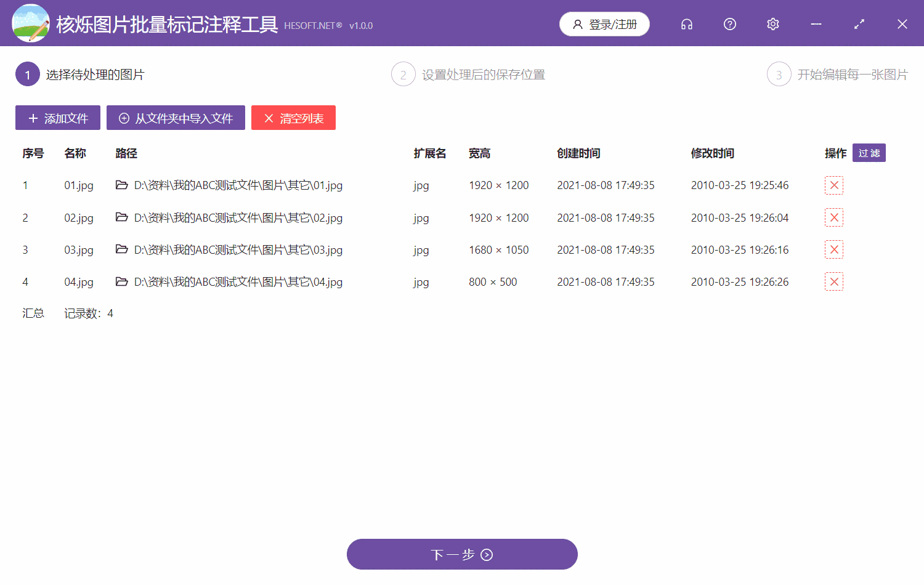Click the folder icon beside 01.jpg path
This screenshot has height=585, width=924.
point(121,185)
